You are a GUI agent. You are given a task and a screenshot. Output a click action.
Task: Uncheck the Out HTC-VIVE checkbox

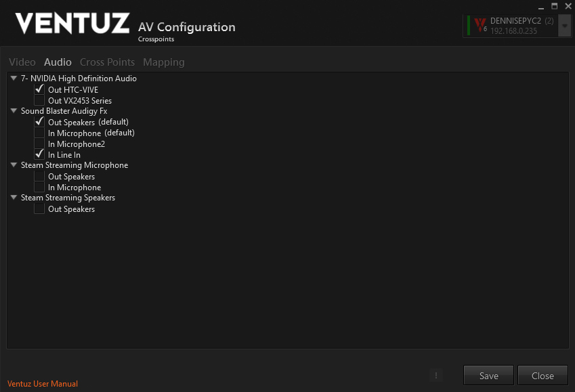point(39,89)
